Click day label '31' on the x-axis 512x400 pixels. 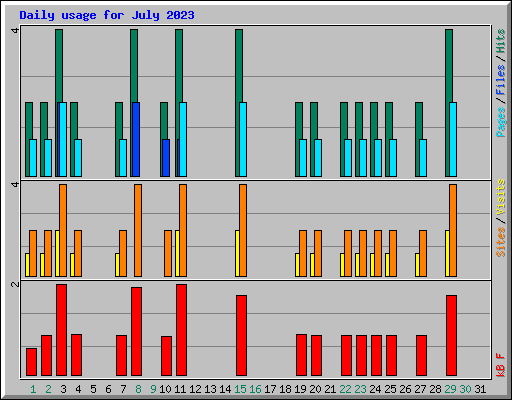point(480,389)
